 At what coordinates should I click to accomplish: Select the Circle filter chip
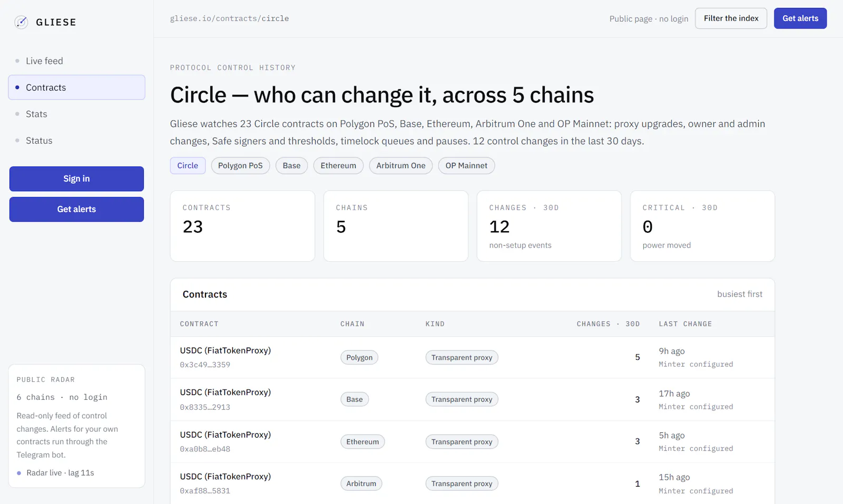pyautogui.click(x=188, y=165)
